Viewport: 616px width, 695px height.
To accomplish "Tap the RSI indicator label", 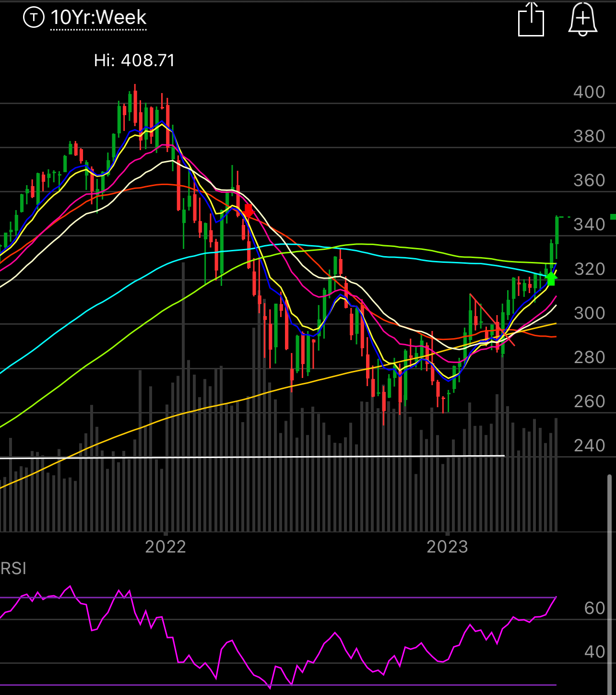I will [13, 568].
